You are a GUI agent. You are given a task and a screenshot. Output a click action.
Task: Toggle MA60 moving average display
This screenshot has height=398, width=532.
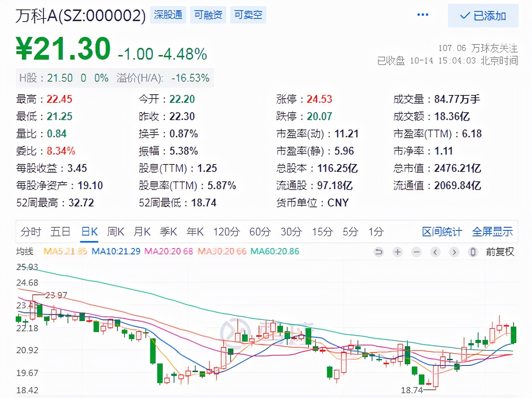274,251
